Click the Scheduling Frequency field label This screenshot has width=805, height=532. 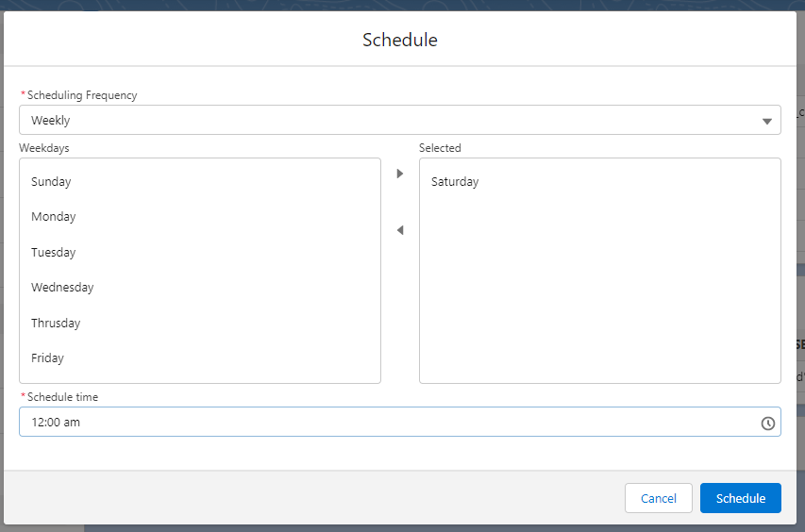tap(82, 95)
